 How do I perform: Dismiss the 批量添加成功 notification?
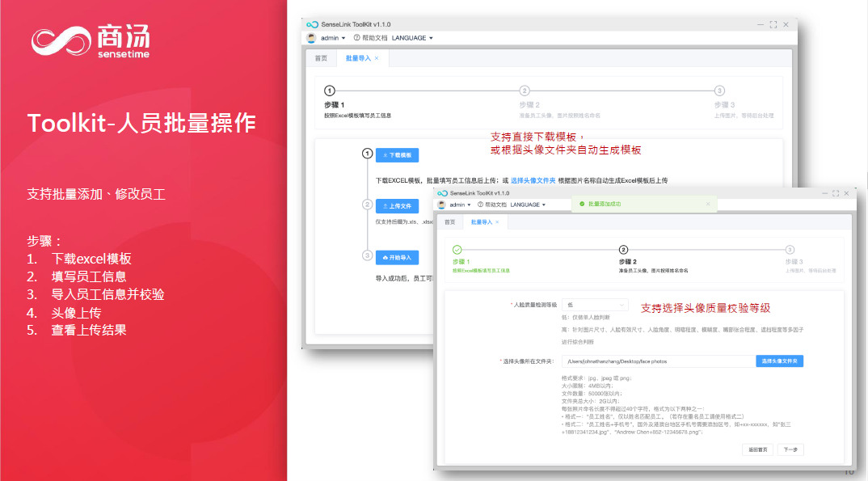tap(708, 205)
